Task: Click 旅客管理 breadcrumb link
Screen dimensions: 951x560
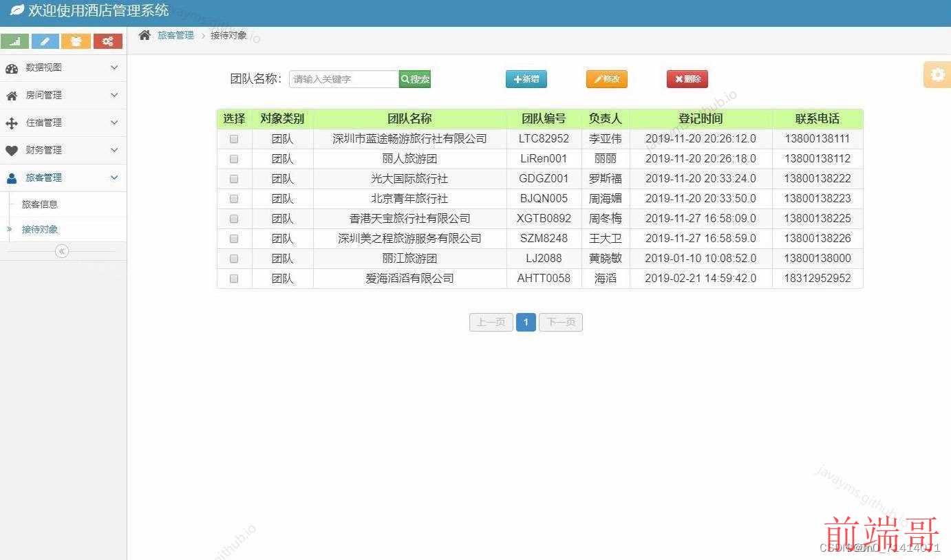Action: [x=175, y=35]
